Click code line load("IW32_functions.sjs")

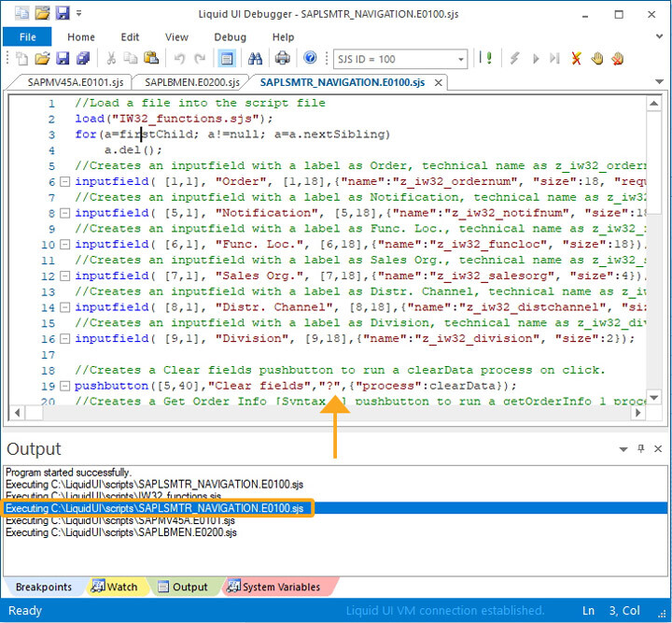coord(174,119)
